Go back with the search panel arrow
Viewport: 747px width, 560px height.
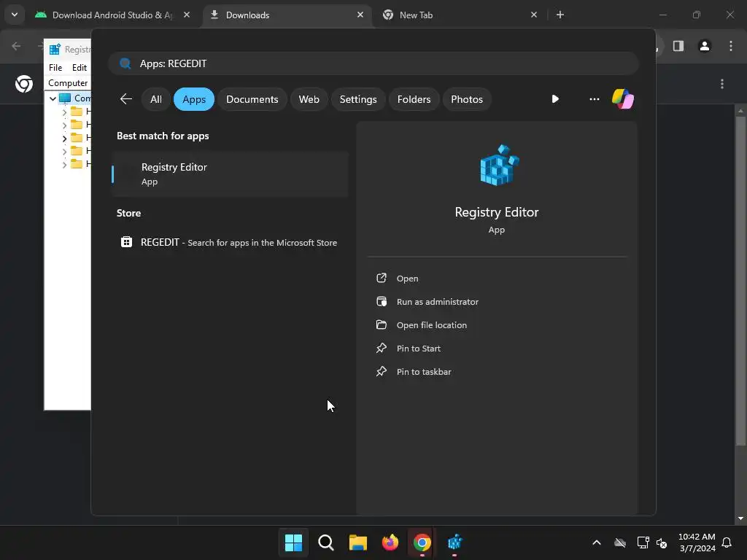pos(125,99)
